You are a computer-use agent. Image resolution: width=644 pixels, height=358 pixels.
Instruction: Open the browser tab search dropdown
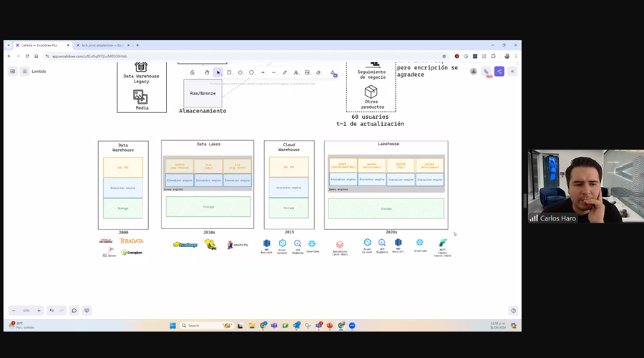coord(8,45)
